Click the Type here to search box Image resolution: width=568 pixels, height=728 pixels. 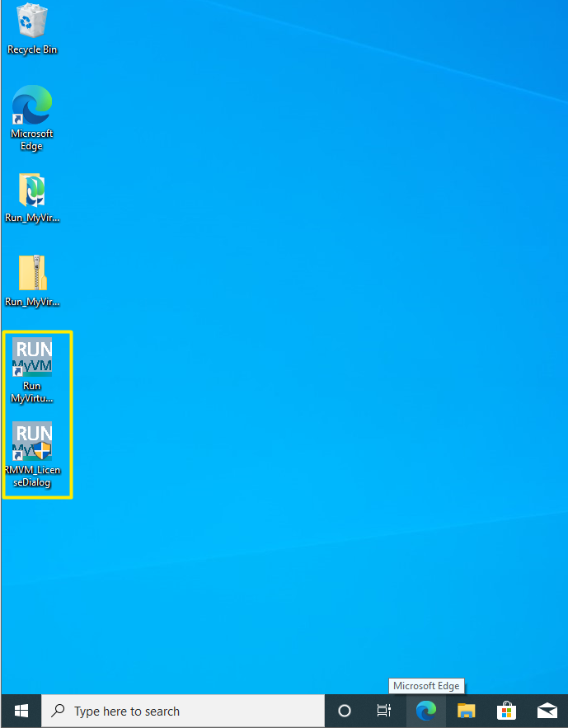pyautogui.click(x=183, y=711)
